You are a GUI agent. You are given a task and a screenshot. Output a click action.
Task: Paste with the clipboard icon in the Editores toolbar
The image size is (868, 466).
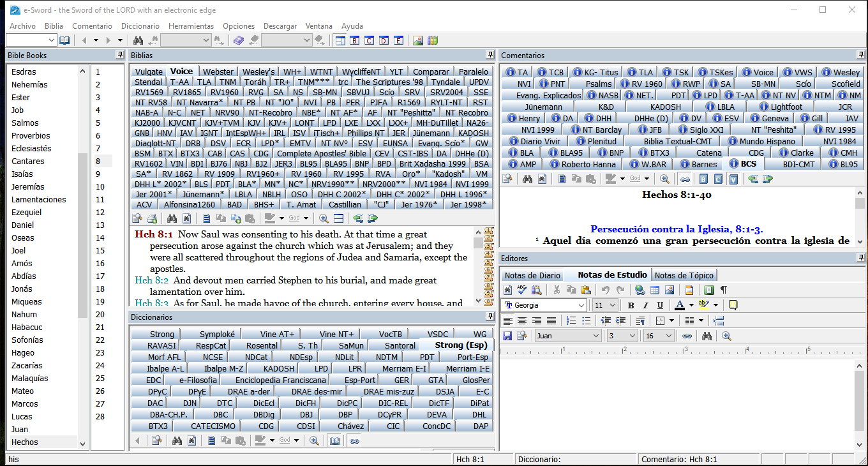(587, 290)
